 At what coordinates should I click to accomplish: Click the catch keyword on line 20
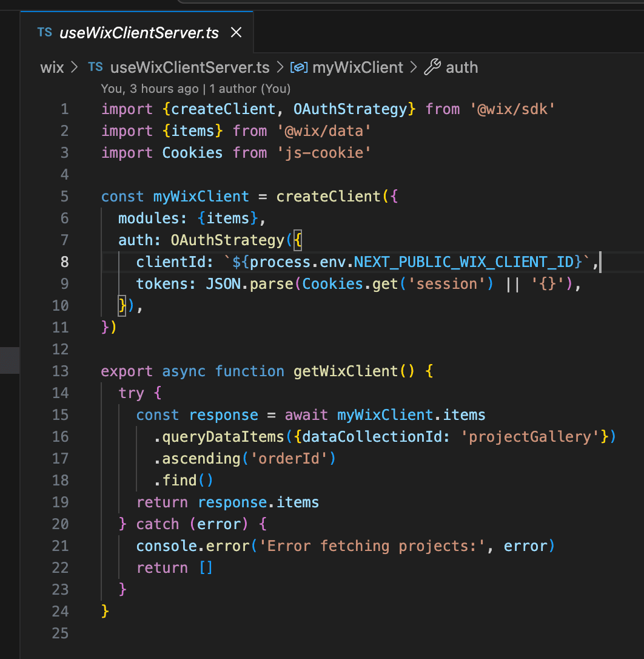coord(157,524)
